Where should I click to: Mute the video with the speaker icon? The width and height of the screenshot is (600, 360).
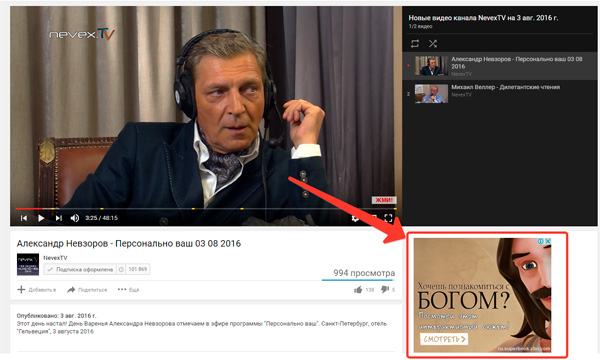click(x=75, y=218)
